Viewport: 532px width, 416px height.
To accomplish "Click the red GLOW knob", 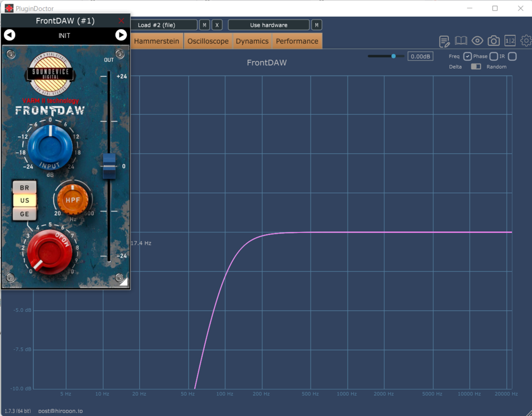I will point(49,252).
